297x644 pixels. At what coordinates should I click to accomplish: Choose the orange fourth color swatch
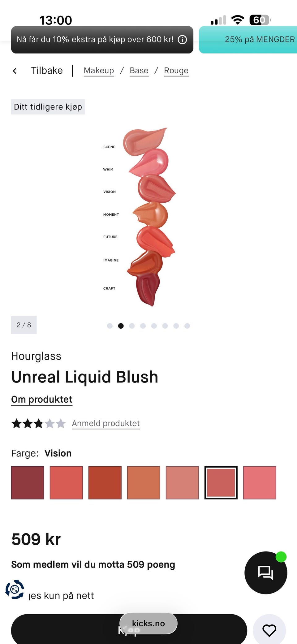144,482
